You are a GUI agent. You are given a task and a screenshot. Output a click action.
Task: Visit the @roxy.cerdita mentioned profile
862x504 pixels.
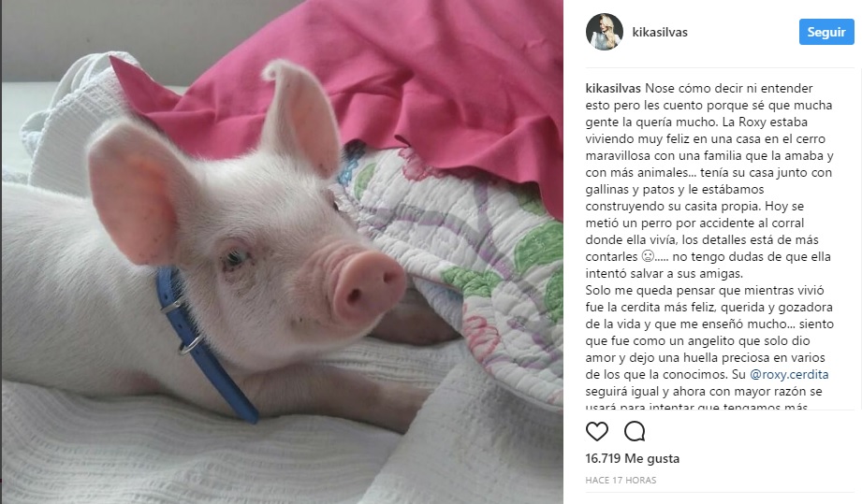click(789, 374)
